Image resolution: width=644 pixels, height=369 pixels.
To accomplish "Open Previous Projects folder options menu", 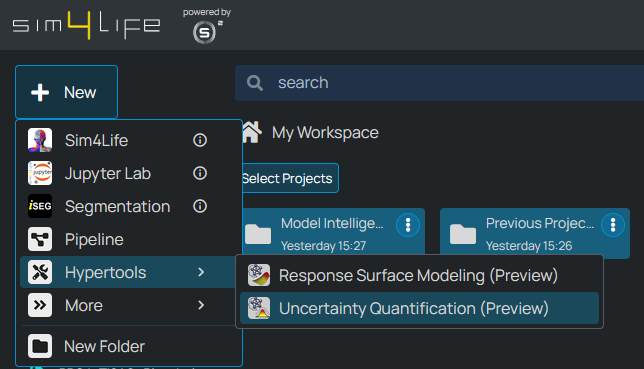I will [613, 225].
